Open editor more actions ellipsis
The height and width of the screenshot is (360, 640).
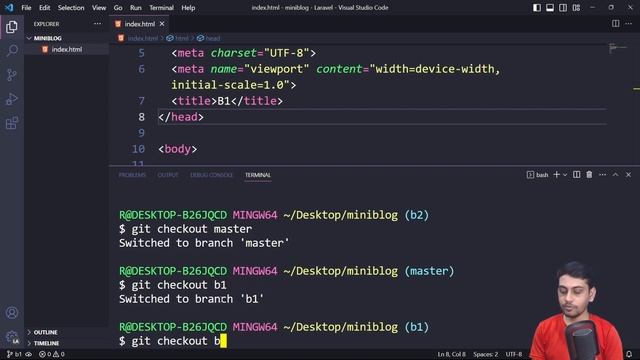[x=629, y=24]
